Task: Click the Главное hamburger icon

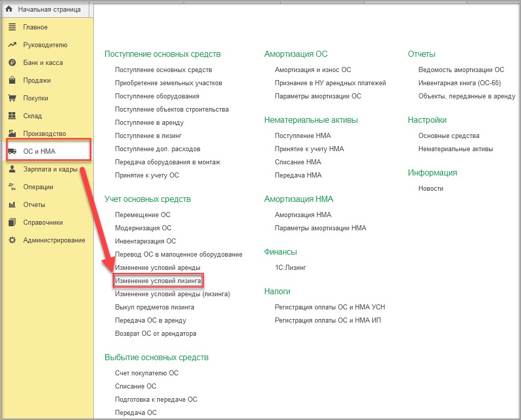Action: tap(12, 27)
